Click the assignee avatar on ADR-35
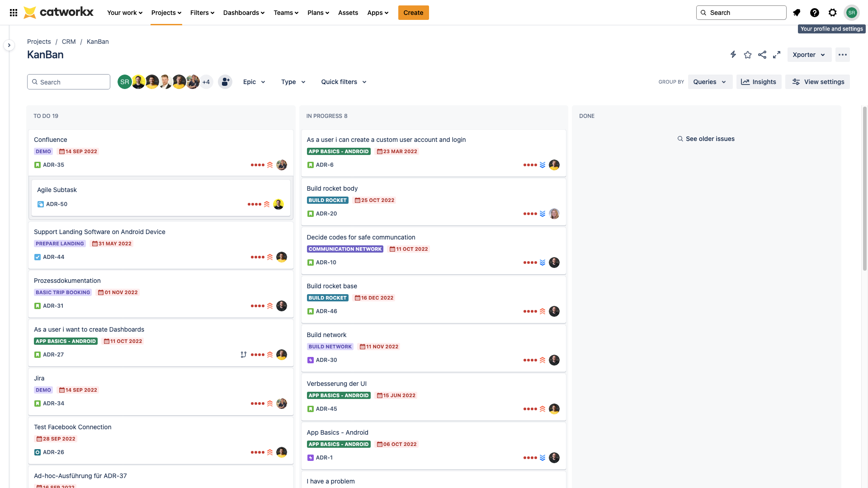The height and width of the screenshot is (488, 868). point(282,165)
